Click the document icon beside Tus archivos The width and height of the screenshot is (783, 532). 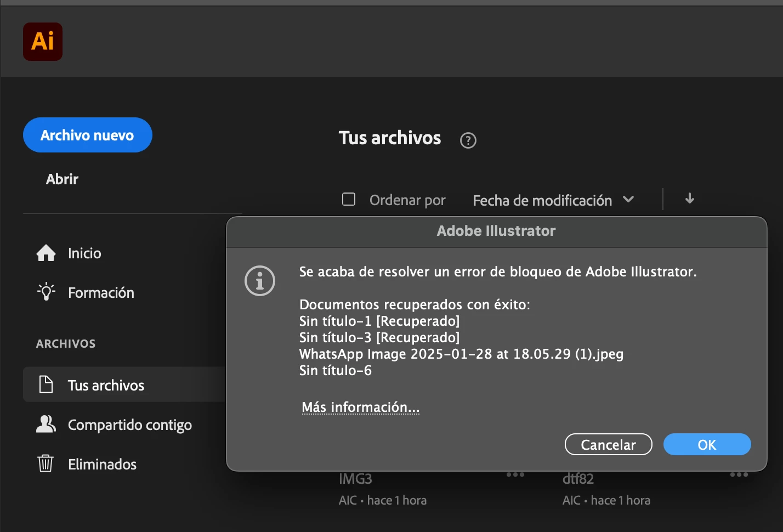point(46,384)
